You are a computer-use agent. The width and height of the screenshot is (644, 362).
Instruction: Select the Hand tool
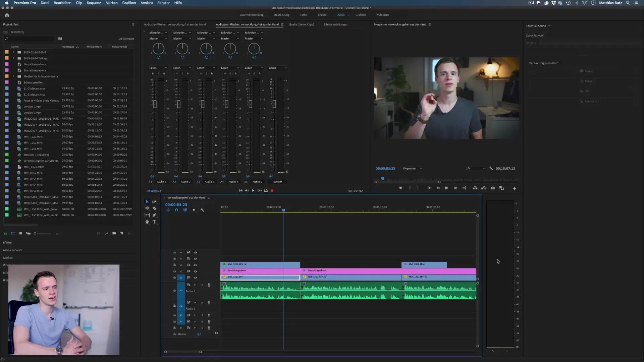point(147,222)
